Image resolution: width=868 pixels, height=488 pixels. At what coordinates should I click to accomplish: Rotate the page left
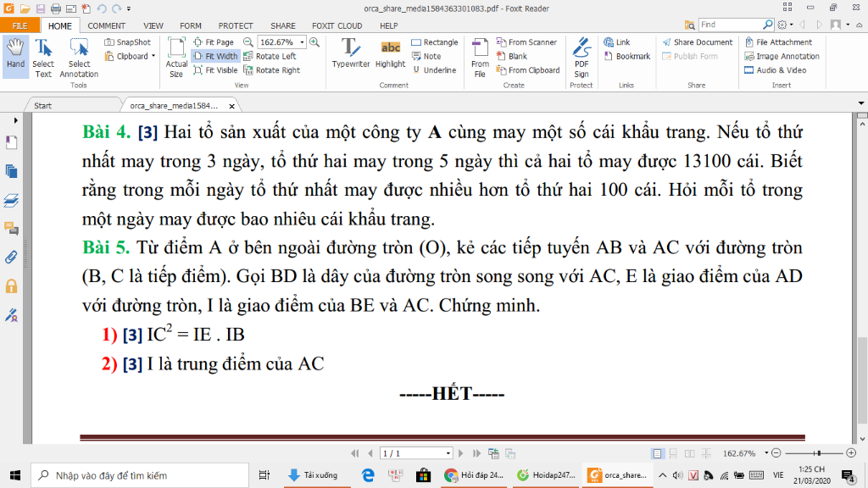click(270, 56)
